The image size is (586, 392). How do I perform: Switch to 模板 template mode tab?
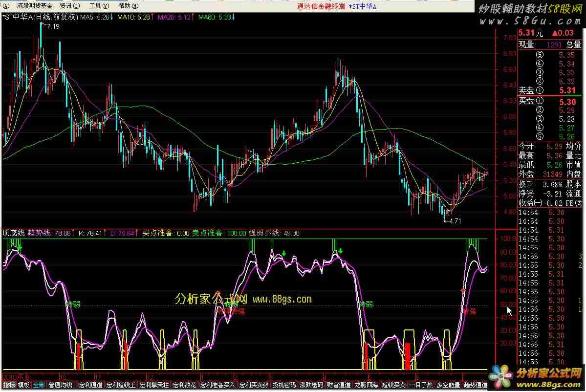click(23, 385)
